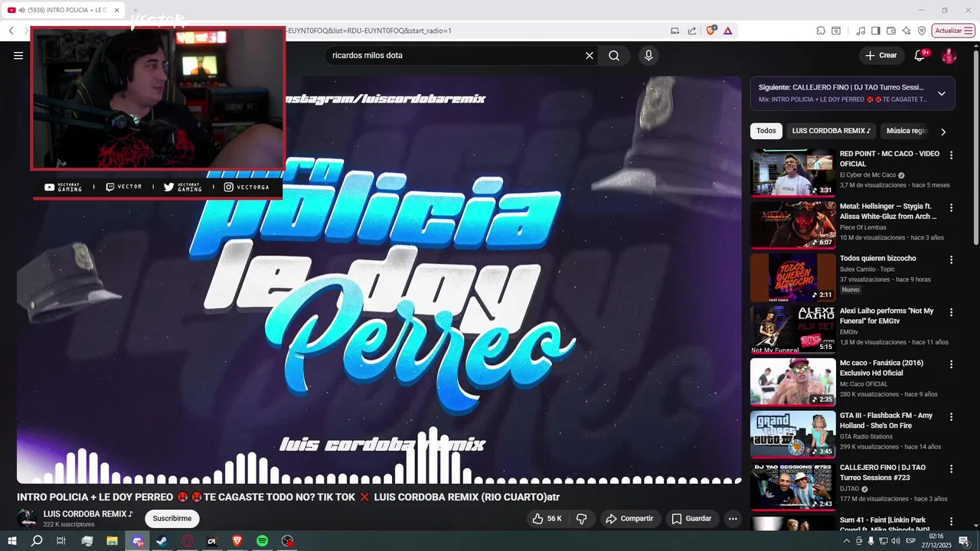Open Opera from the taskbar
Screen dimensions: 980x551
[x=188, y=541]
